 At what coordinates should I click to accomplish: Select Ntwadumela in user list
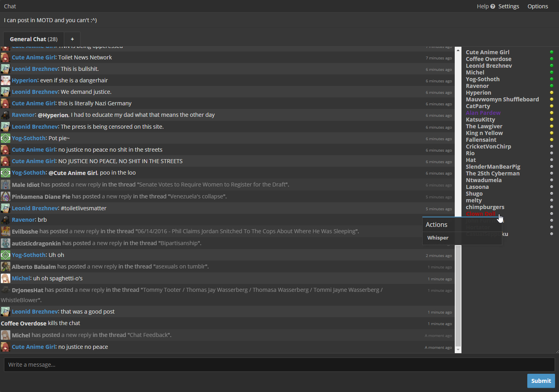tap(484, 180)
